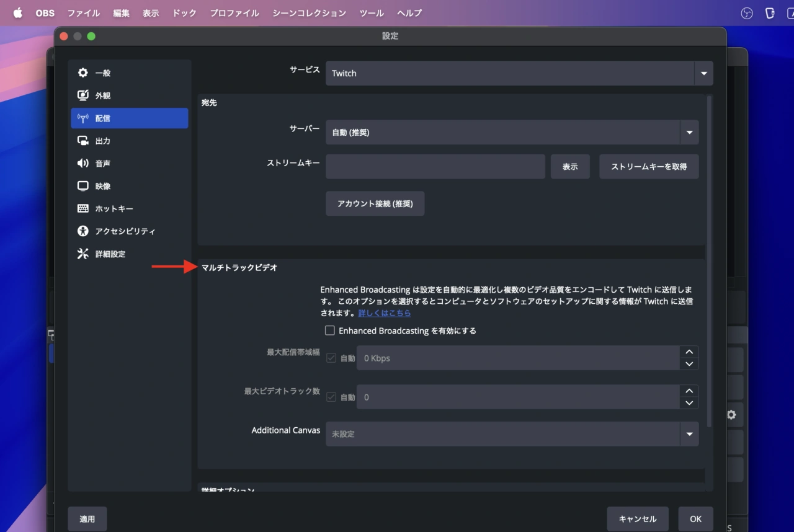Toggle auto checkbox for 最大ビデオトラック数
The height and width of the screenshot is (532, 794).
pos(331,397)
